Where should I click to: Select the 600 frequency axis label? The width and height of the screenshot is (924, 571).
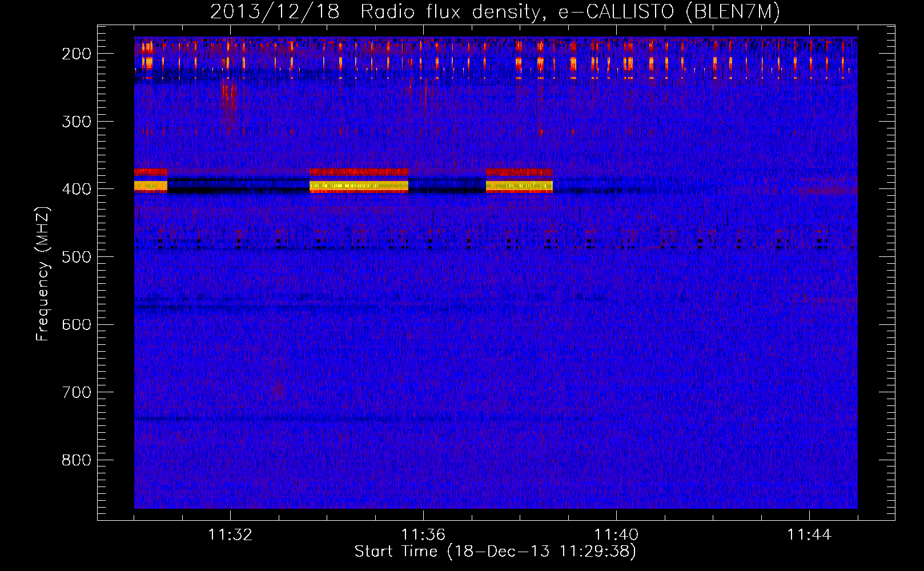(77, 325)
